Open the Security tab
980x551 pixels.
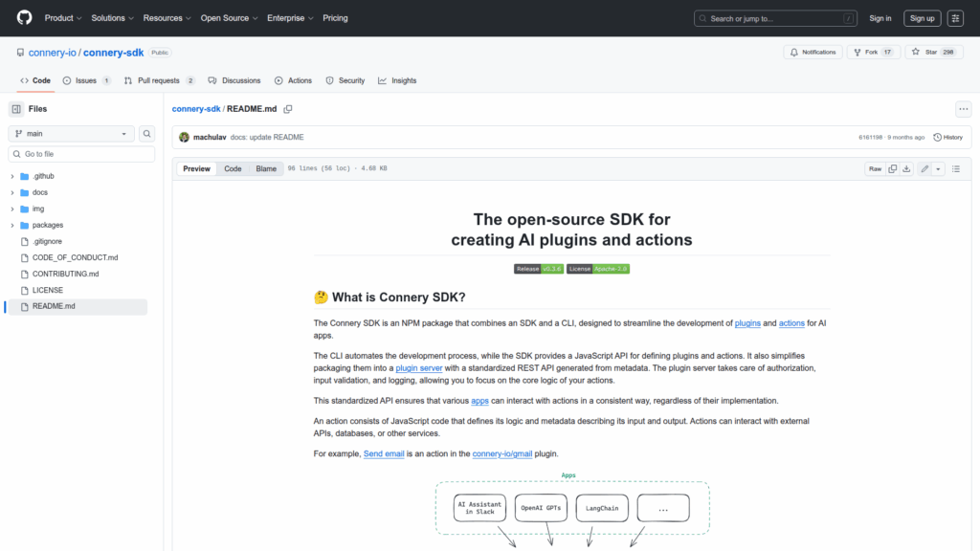345,80
